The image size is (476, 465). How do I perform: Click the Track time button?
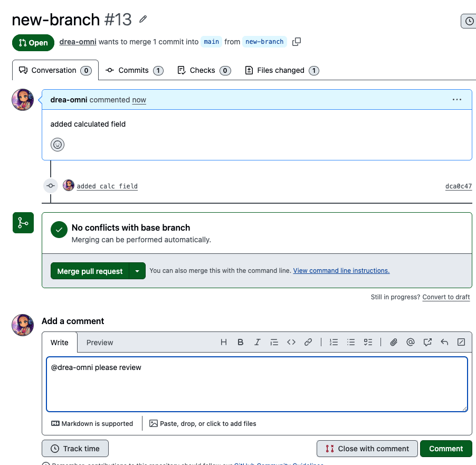[75, 449]
